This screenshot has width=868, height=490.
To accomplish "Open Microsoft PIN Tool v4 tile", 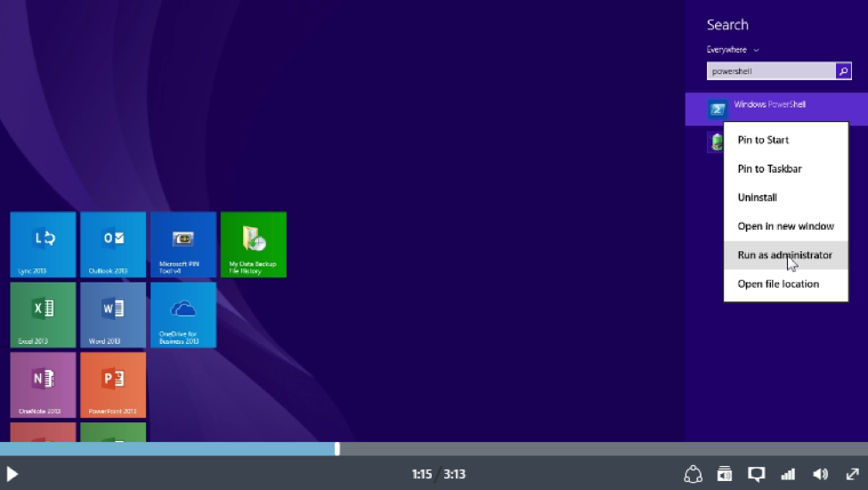I will pyautogui.click(x=183, y=244).
